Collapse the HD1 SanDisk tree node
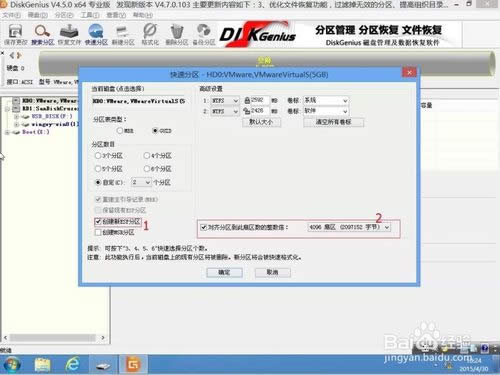This screenshot has width=500, height=375. (7, 109)
